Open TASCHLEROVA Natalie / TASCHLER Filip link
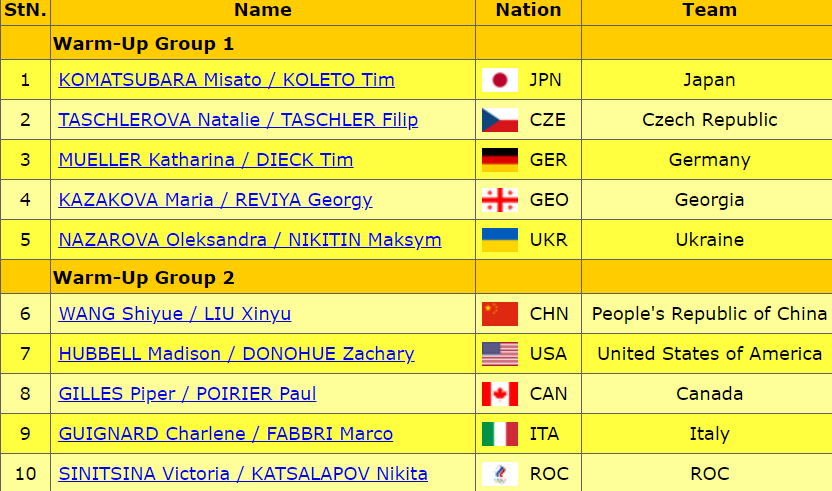Screen dimensions: 832x491 [x=238, y=120]
